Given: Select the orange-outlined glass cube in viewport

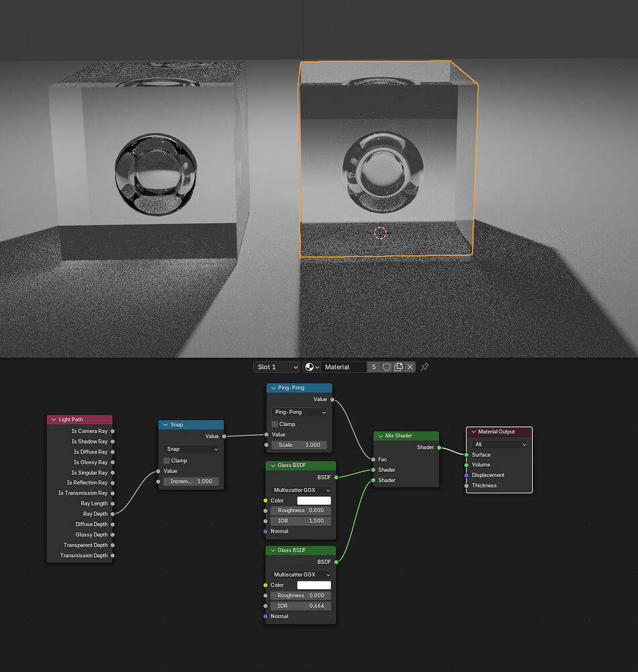Looking at the screenshot, I should (388, 159).
